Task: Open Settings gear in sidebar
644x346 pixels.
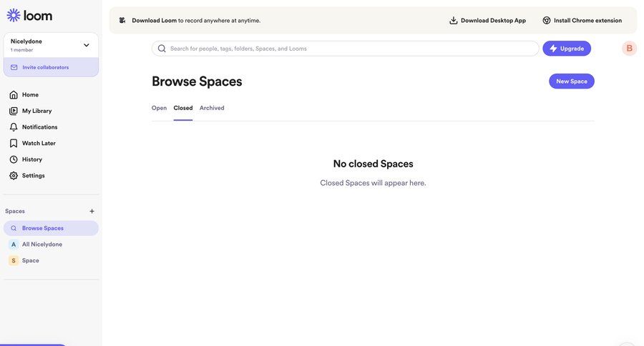Action: pos(33,176)
